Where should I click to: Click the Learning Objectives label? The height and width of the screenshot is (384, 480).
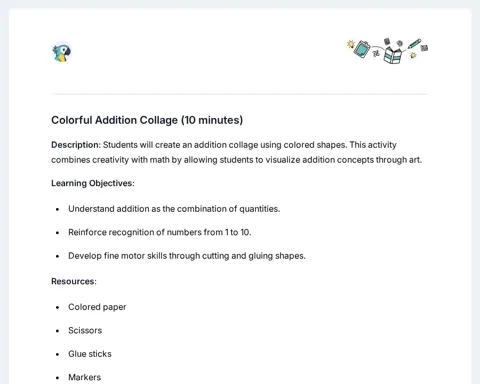93,183
